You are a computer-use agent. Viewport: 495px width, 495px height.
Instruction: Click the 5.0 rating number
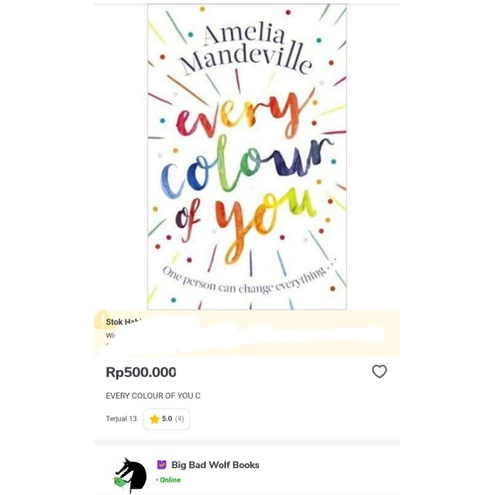pos(167,419)
